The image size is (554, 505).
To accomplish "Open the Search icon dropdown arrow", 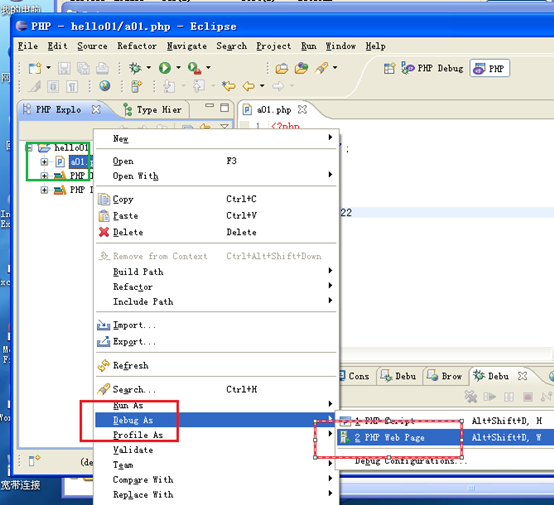I will 335,67.
